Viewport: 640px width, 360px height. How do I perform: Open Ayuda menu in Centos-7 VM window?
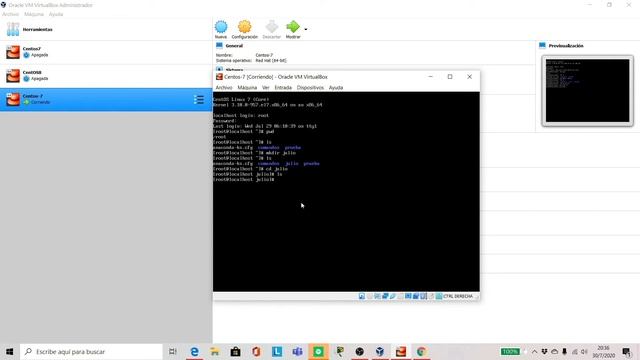coord(336,88)
